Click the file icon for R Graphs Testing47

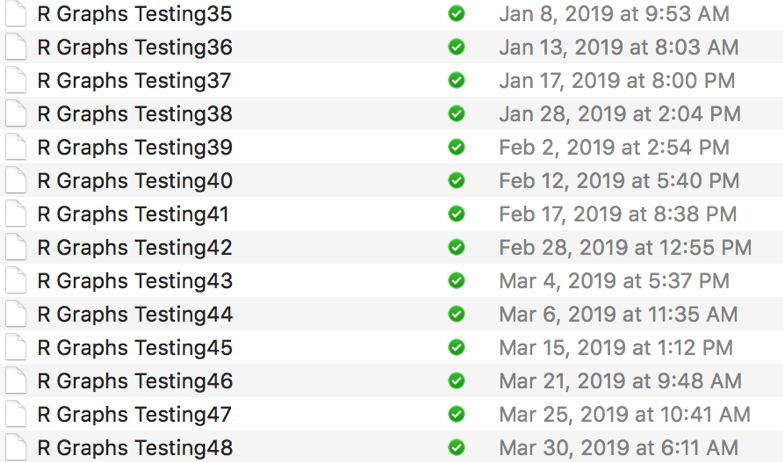click(15, 414)
